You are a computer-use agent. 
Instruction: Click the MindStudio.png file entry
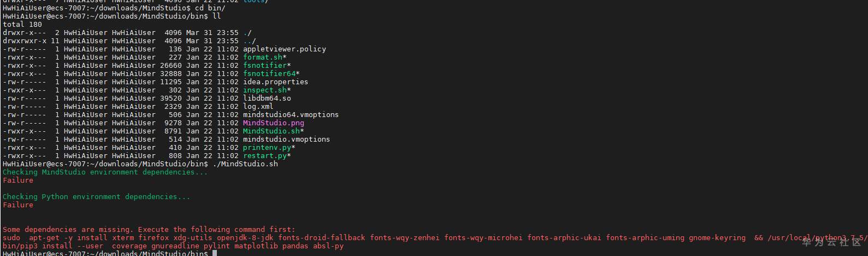273,123
